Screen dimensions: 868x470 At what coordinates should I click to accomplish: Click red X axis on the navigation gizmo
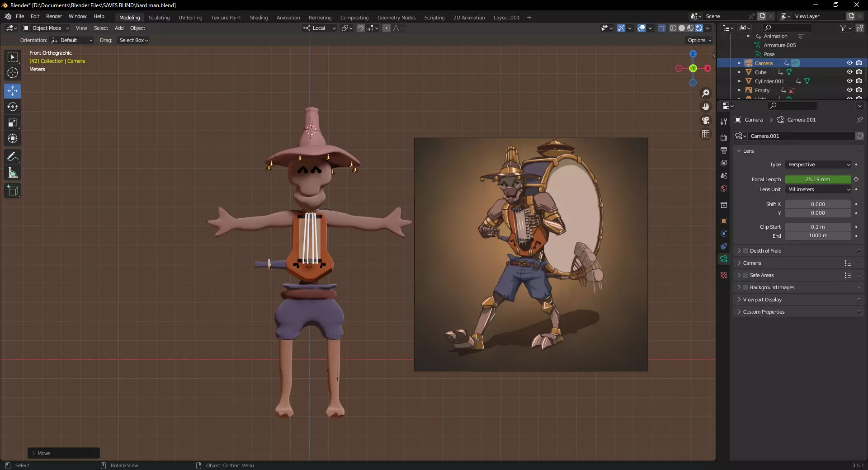[708, 68]
